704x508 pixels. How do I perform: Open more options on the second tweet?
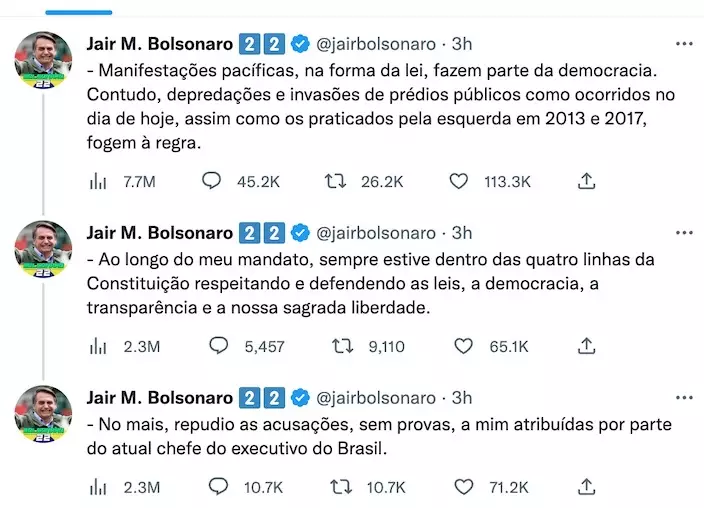tap(684, 233)
